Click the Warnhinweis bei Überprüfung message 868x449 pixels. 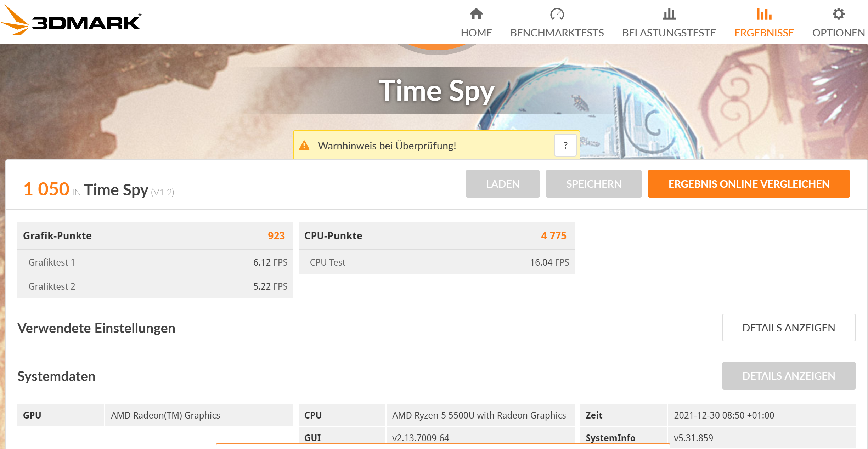pyautogui.click(x=387, y=146)
